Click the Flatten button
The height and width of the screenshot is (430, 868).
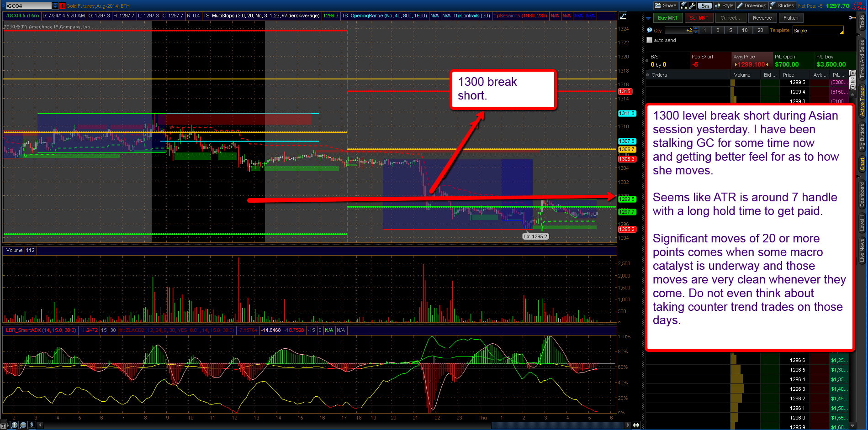click(791, 18)
